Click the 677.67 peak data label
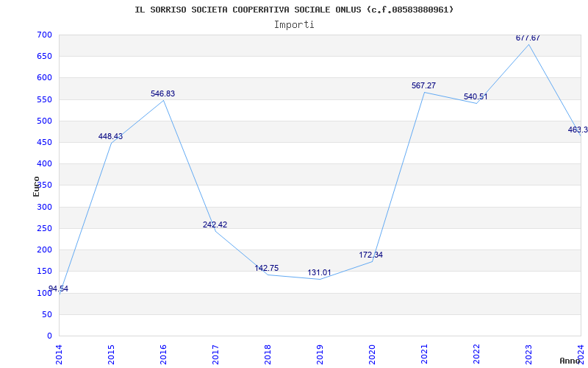 pos(528,38)
